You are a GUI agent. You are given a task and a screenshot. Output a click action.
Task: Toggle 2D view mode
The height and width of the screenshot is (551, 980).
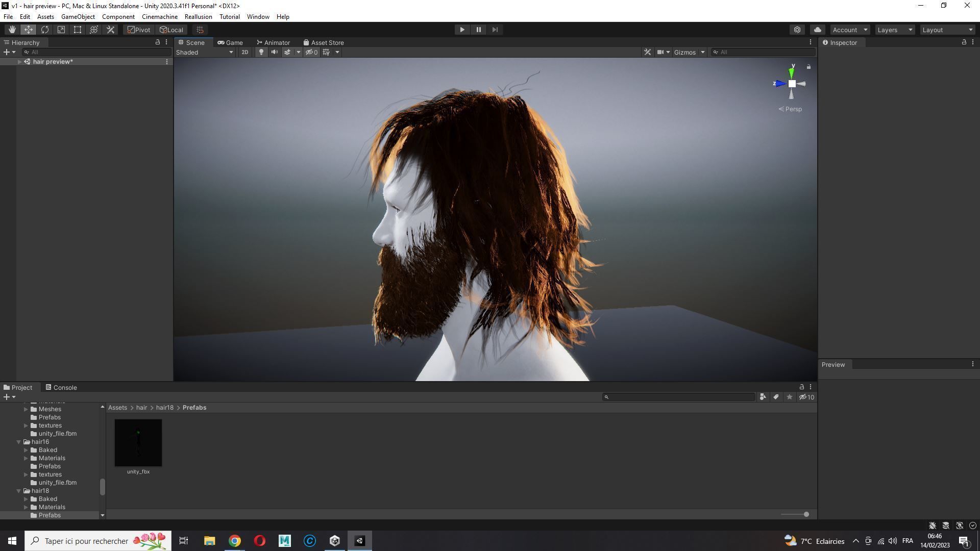(x=245, y=52)
